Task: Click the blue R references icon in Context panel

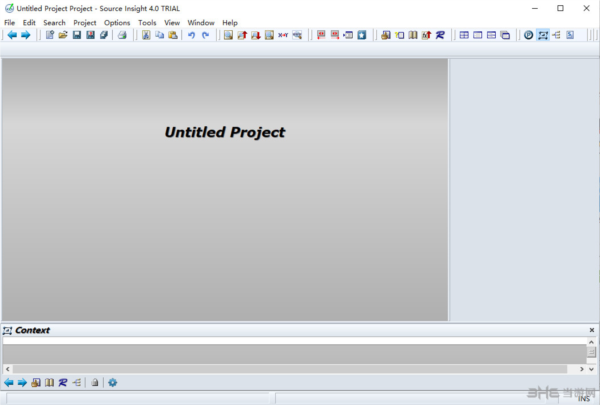Action: click(x=63, y=382)
